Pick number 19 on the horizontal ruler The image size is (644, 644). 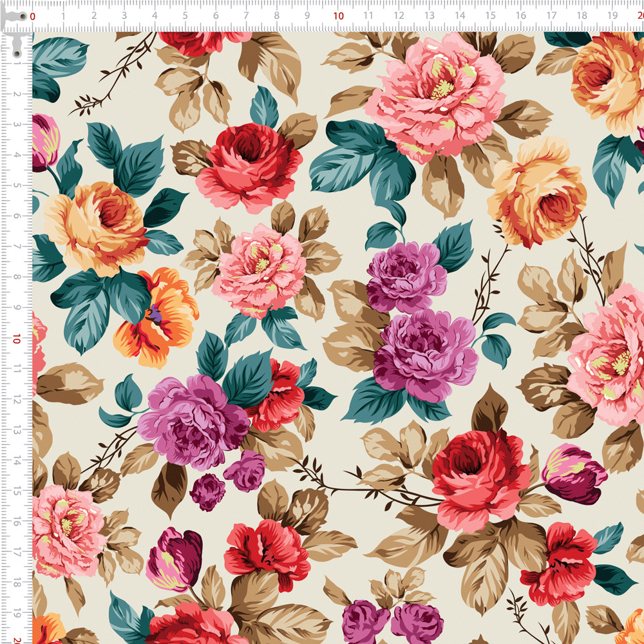(x=612, y=15)
